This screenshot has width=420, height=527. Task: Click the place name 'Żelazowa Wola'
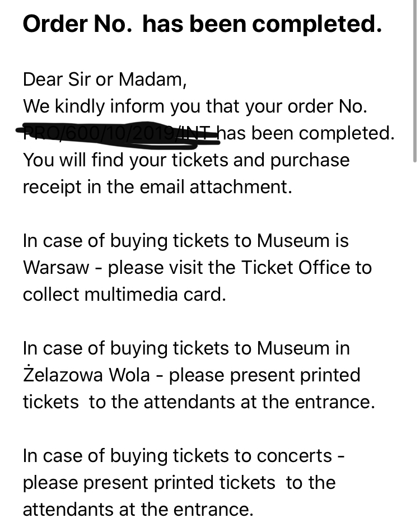(86, 375)
